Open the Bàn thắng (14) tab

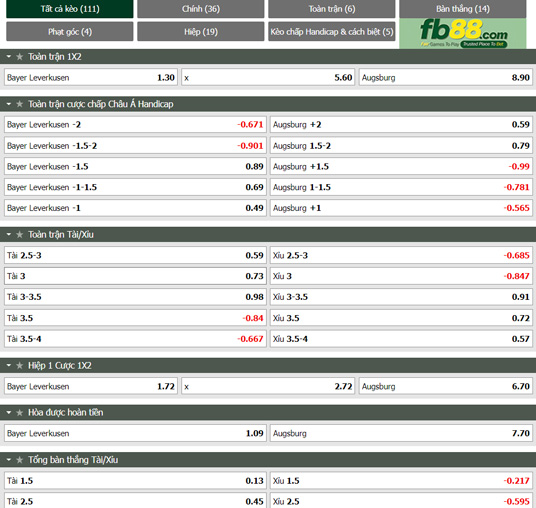click(x=463, y=9)
